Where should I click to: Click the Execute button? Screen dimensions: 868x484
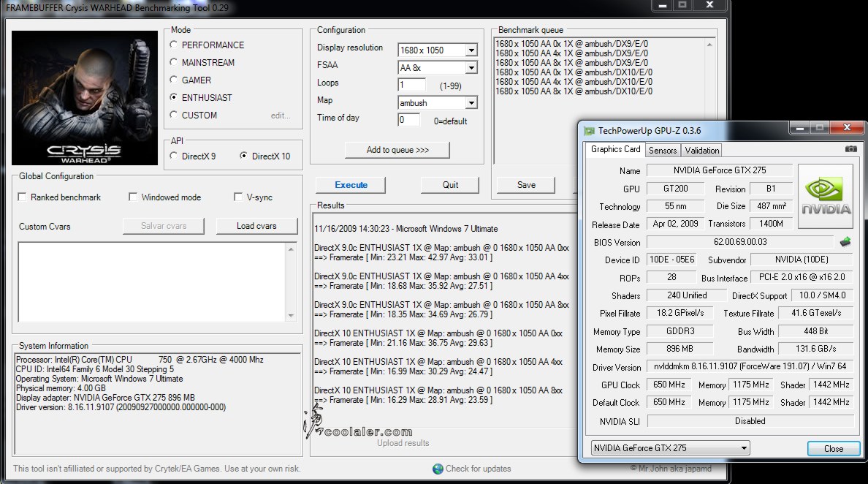point(351,185)
